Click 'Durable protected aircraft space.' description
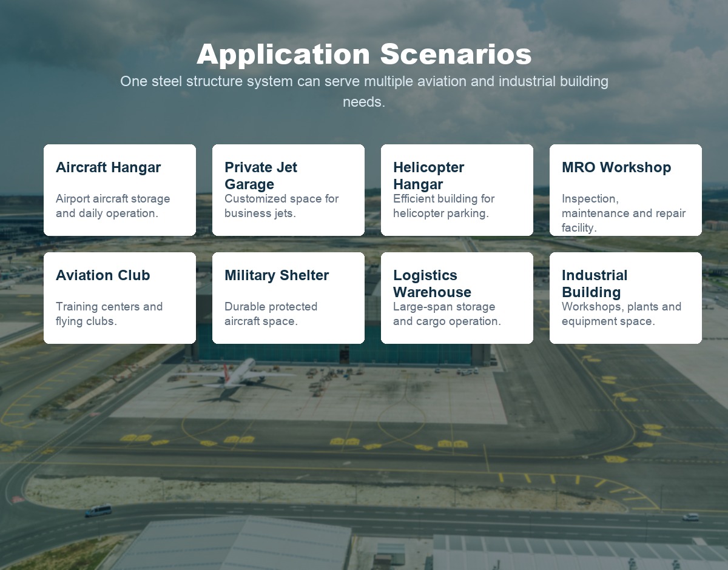This screenshot has width=728, height=570. pyautogui.click(x=271, y=314)
